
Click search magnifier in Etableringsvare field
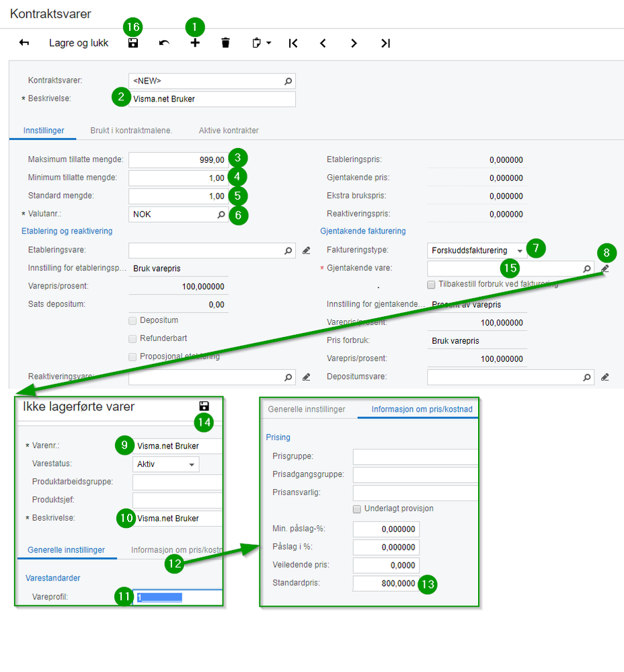pyautogui.click(x=288, y=251)
